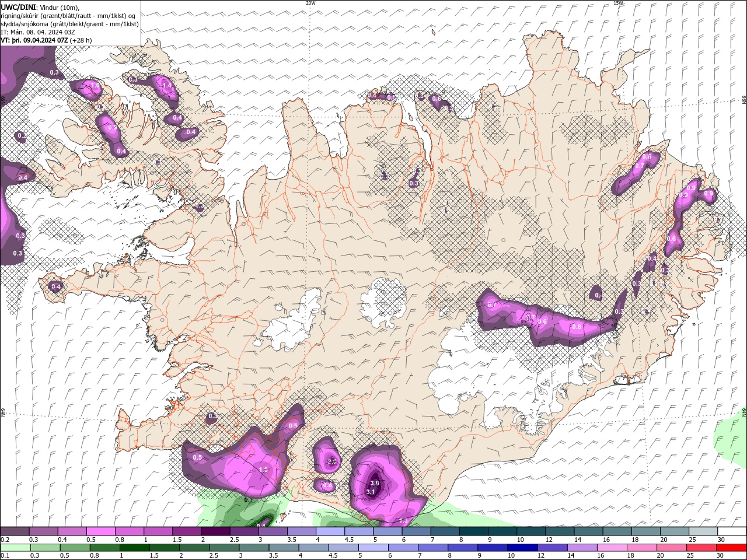This screenshot has width=747, height=560.
Task: Click the light blue 4 swatch in snow legend
Action: tap(330, 531)
